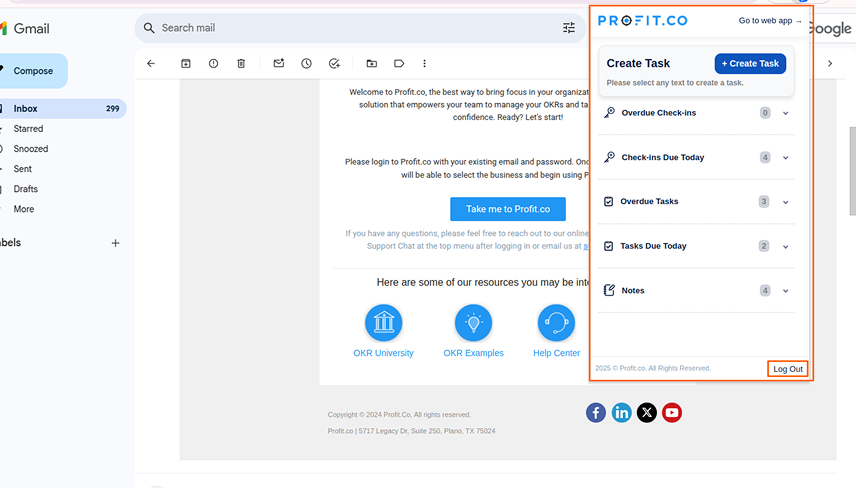
Task: Go to next email chevron
Action: (x=830, y=63)
